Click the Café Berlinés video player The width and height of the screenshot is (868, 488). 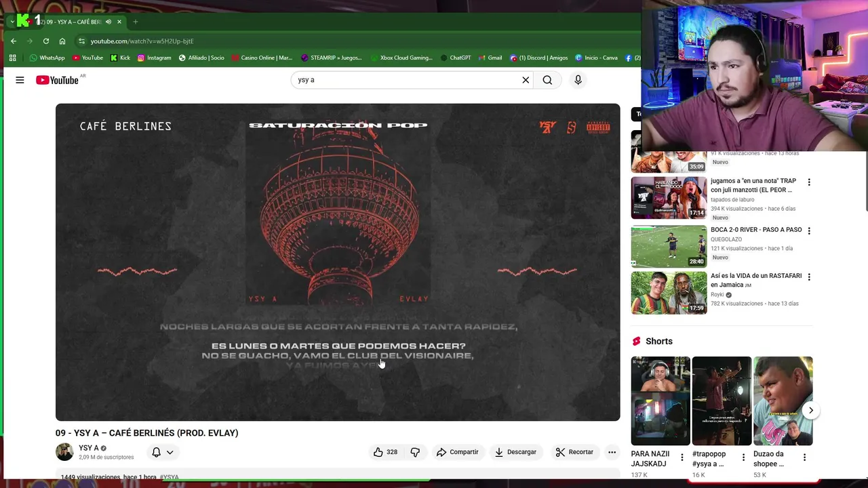tap(338, 262)
